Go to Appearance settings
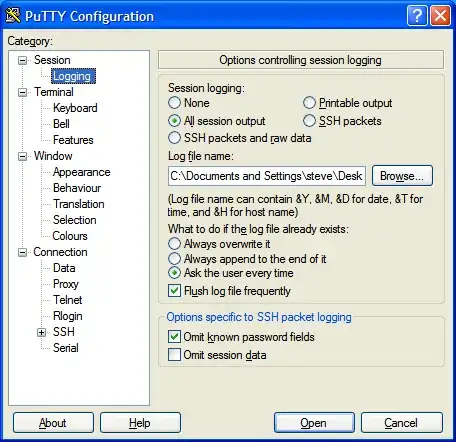The height and width of the screenshot is (442, 456). click(81, 172)
